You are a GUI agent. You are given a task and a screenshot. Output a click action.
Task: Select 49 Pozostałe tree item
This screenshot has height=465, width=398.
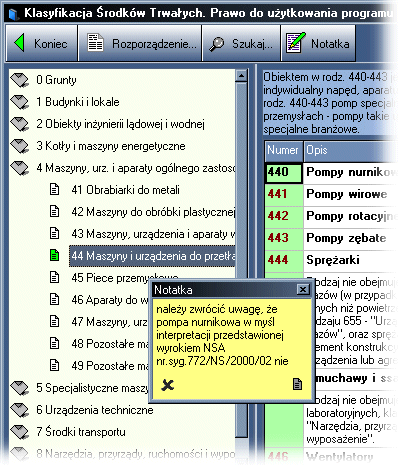pos(110,366)
